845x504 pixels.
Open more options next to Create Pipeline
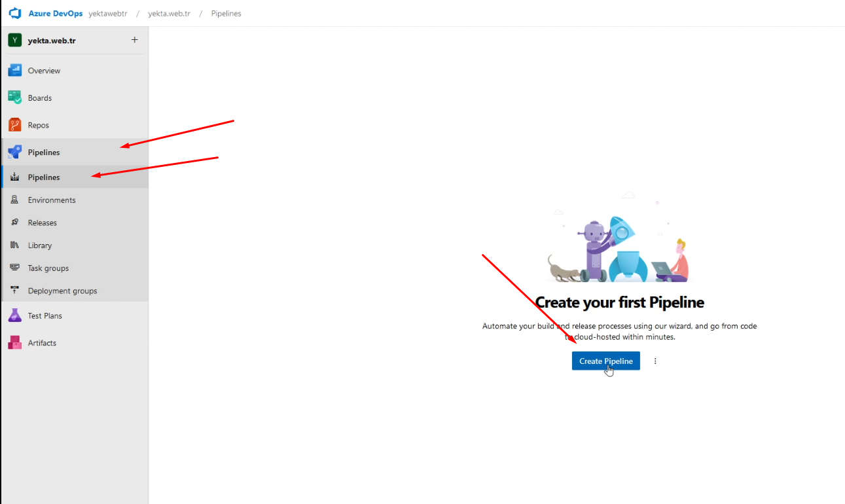pyautogui.click(x=655, y=361)
